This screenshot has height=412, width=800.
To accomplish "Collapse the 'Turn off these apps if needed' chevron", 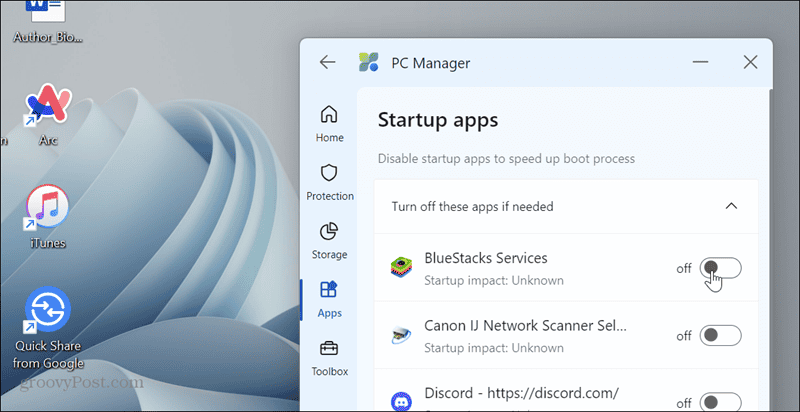I will pos(731,206).
